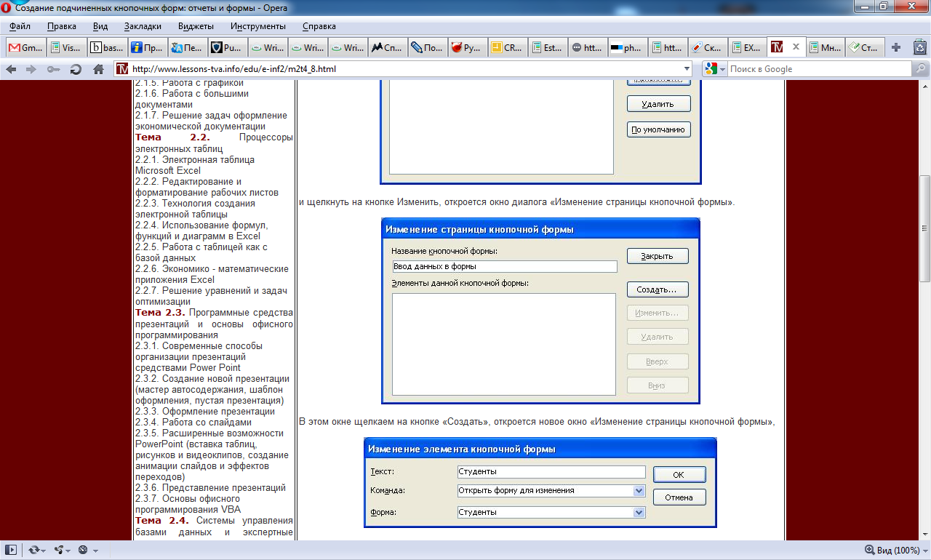Screen dimensions: 931x560
Task: Click the Отмена button
Action: 679,497
